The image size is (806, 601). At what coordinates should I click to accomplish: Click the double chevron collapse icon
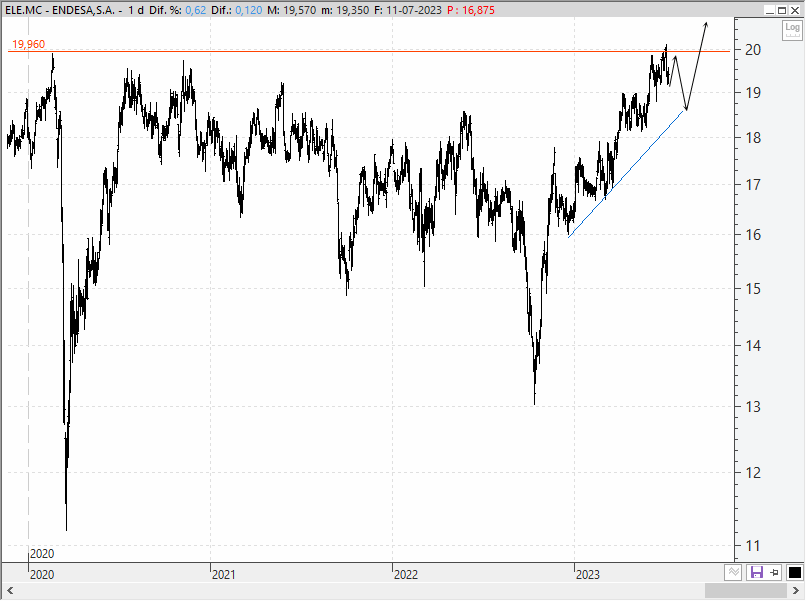[x=733, y=572]
